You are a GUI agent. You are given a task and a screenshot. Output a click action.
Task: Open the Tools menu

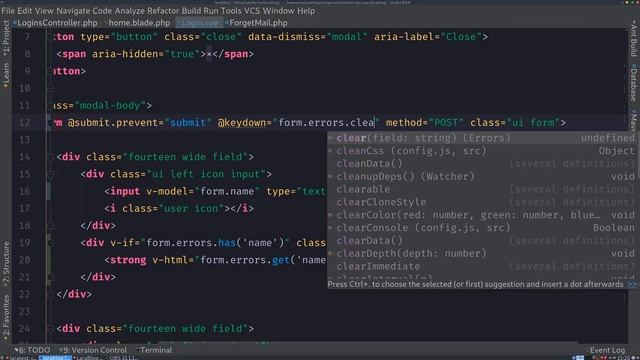click(x=231, y=11)
